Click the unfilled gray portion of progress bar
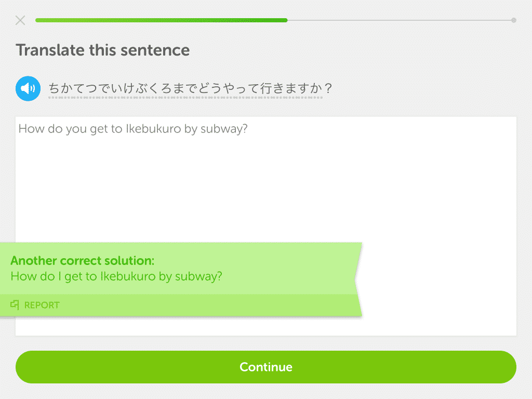 (x=400, y=20)
